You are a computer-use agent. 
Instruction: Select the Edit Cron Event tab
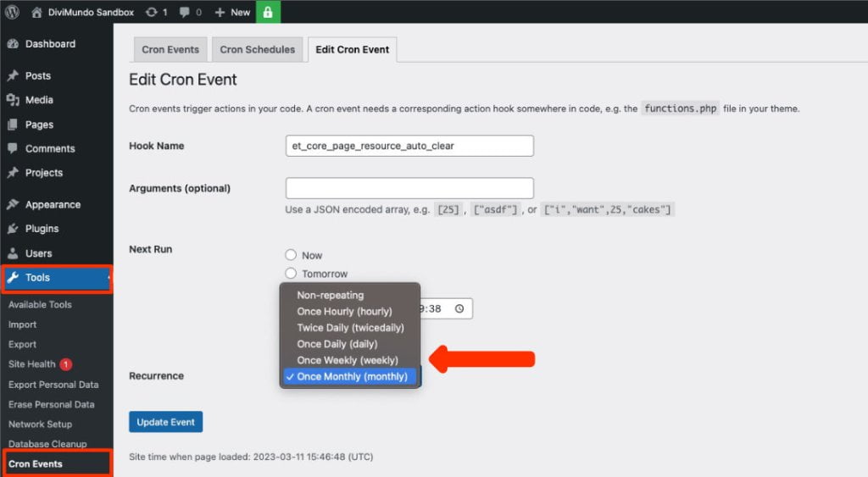(352, 49)
